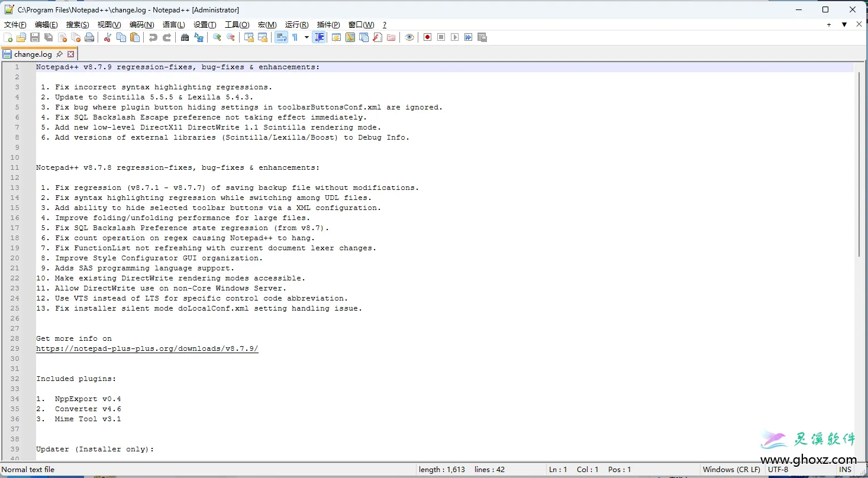Click the Zoom In magnifier icon
This screenshot has width=868, height=478.
tap(217, 37)
